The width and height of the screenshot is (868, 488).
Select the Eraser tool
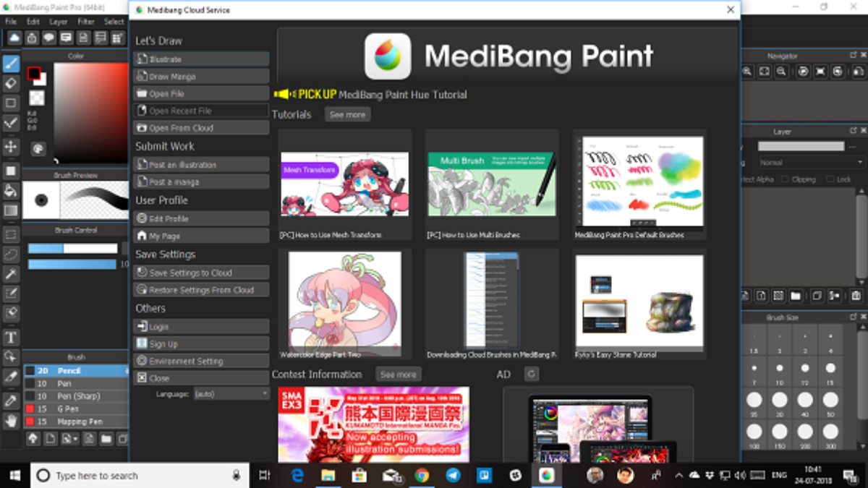point(11,83)
